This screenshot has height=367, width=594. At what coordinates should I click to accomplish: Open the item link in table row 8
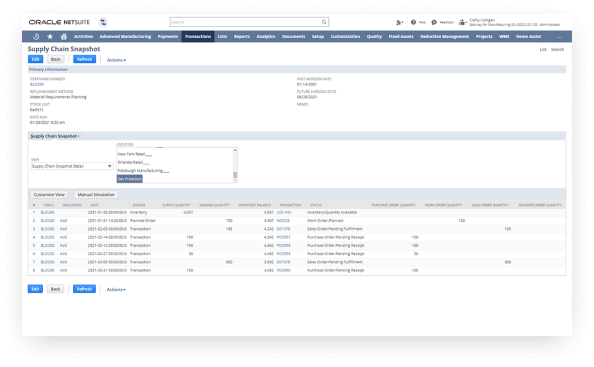click(48, 271)
